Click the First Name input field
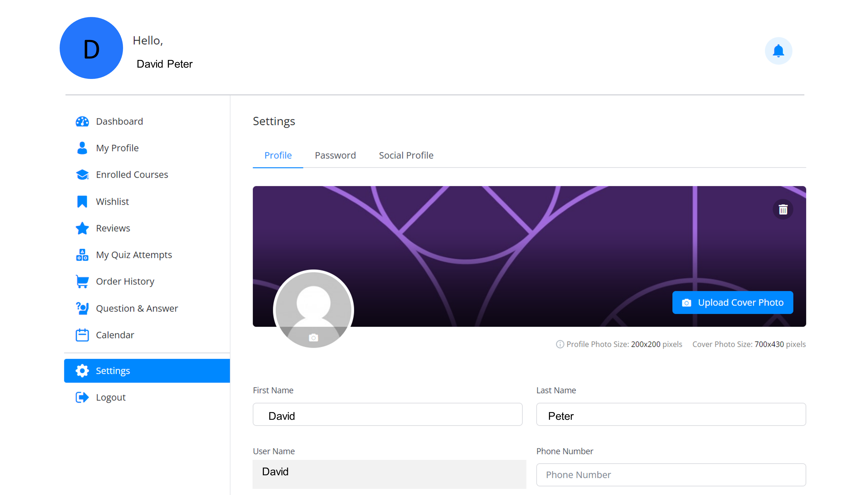Image resolution: width=868 pixels, height=495 pixels. click(387, 414)
